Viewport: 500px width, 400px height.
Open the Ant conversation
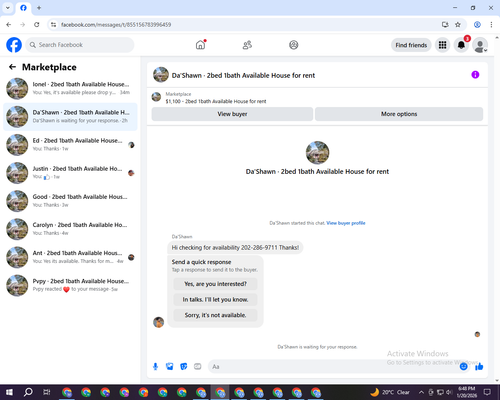point(70,257)
